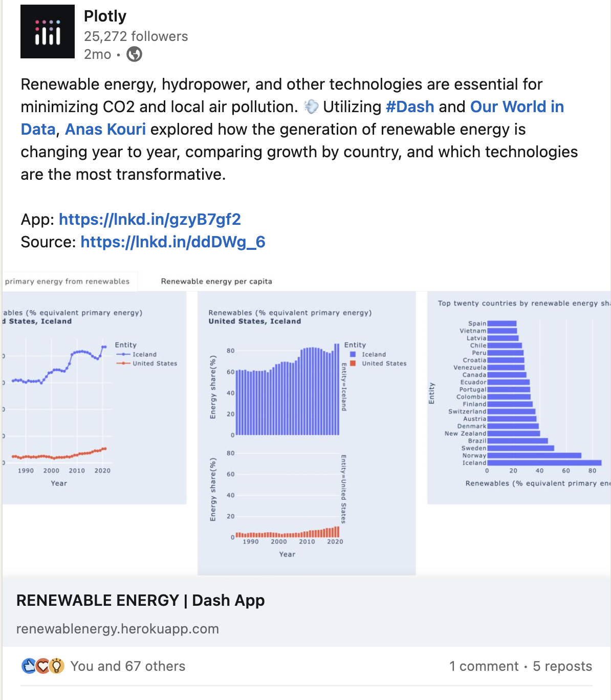This screenshot has width=611, height=700.
Task: Click the Iceland blue legend square in bar chart
Action: click(x=353, y=354)
